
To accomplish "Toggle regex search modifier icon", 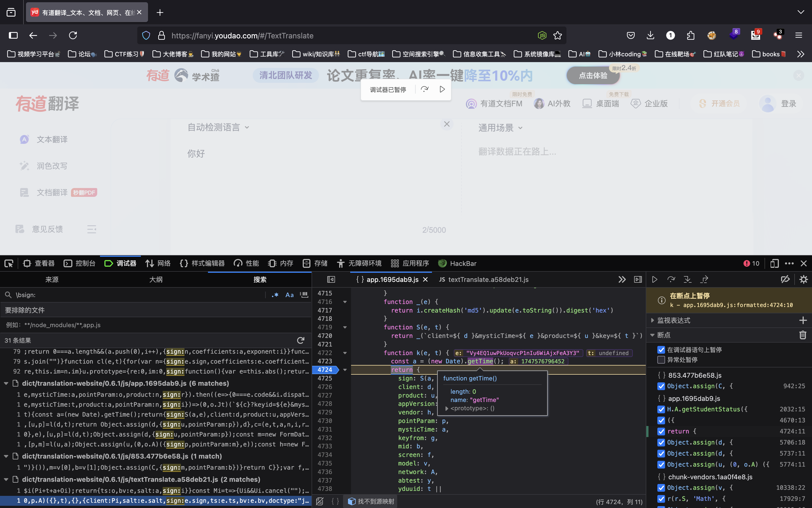I will (x=275, y=295).
